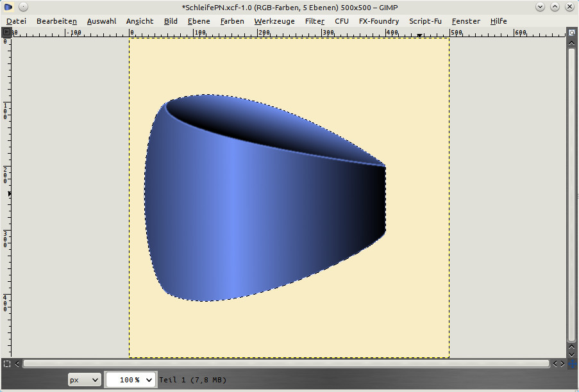The height and width of the screenshot is (392, 579).
Task: Open the FX-Foundry menu
Action: pyautogui.click(x=378, y=21)
